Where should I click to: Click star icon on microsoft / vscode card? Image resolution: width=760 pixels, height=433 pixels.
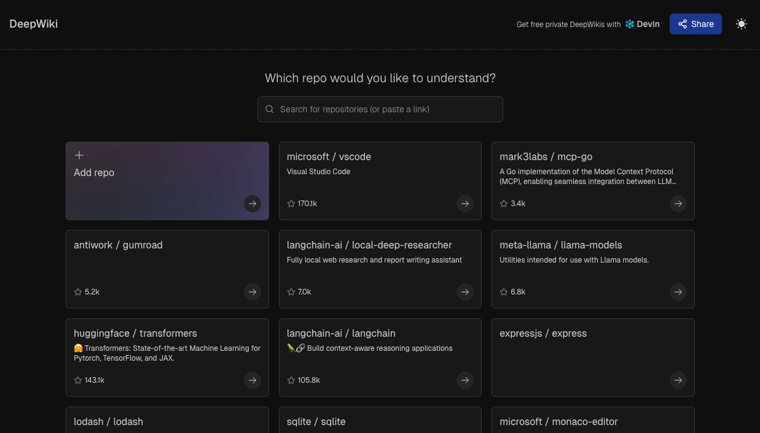tap(291, 204)
